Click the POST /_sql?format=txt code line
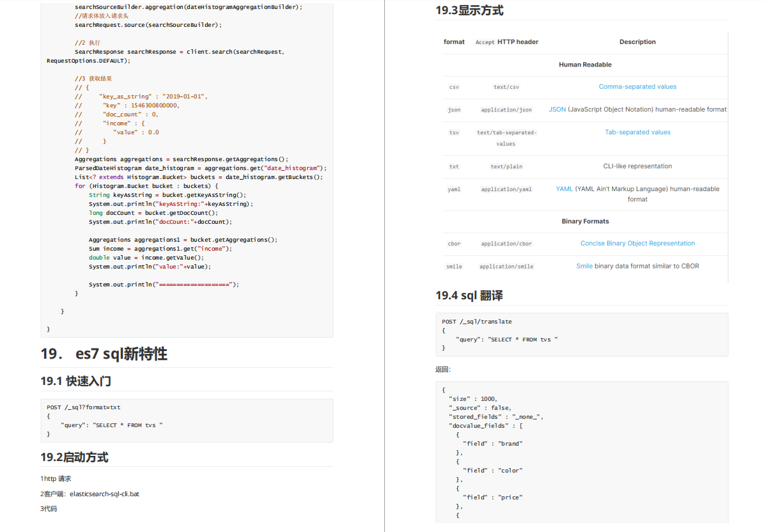 click(x=84, y=407)
